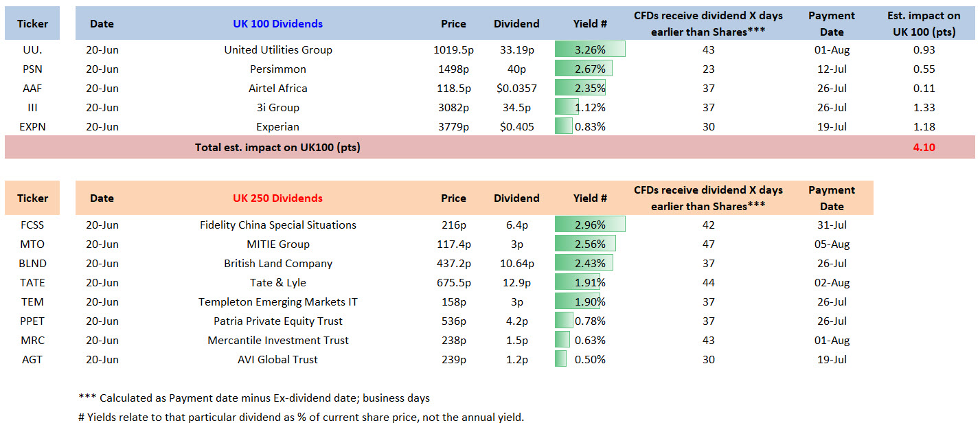Select the FCSS ticker cell
The image size is (980, 434).
(32, 225)
